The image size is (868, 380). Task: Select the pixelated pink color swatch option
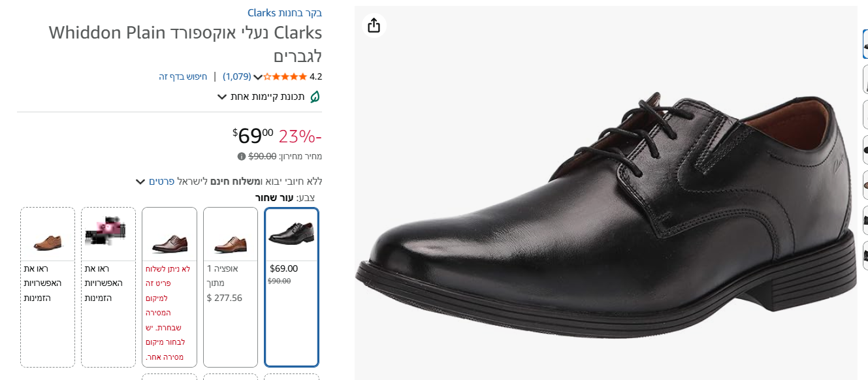(x=108, y=287)
